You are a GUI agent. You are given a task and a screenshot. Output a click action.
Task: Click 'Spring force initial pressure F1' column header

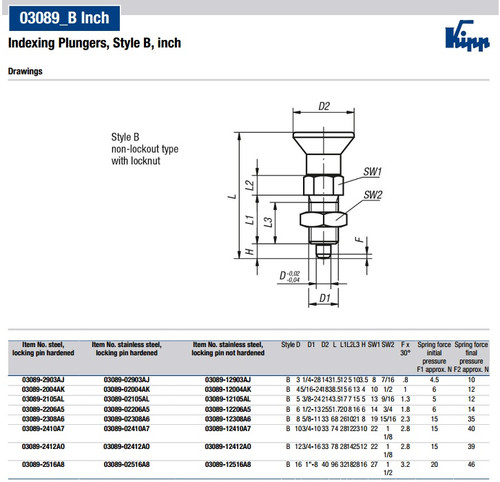click(x=434, y=357)
